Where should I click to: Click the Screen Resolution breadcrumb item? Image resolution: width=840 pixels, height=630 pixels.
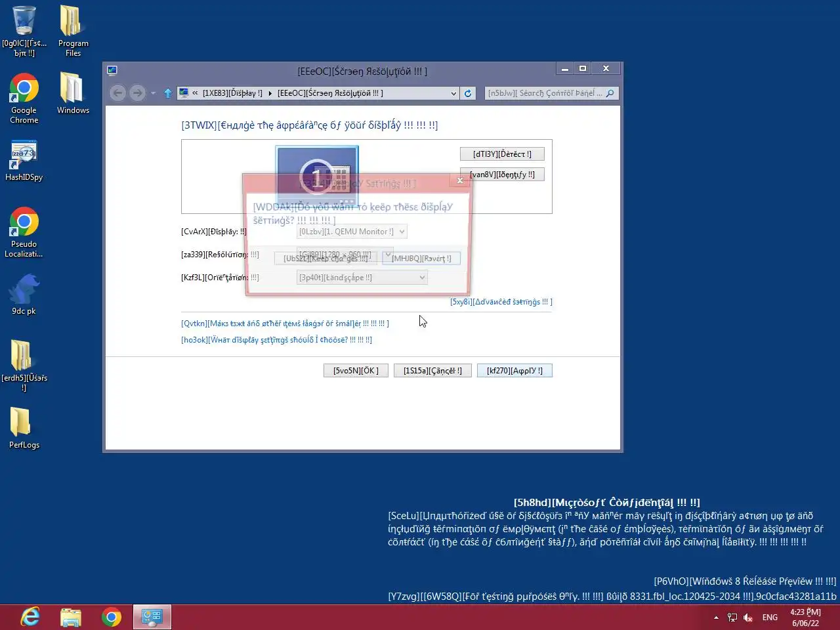point(330,93)
